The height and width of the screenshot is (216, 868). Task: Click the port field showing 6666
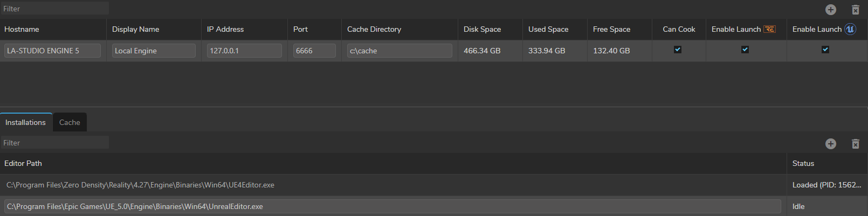coord(314,51)
